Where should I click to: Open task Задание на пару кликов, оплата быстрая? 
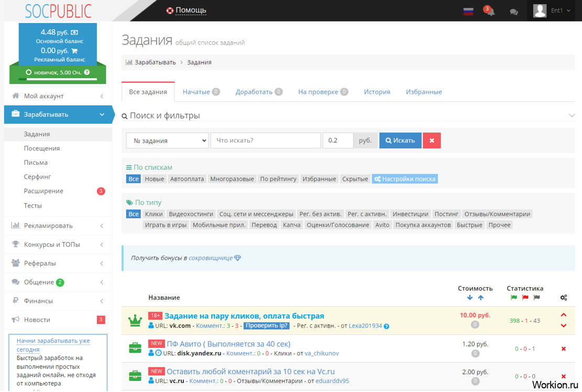pyautogui.click(x=244, y=316)
